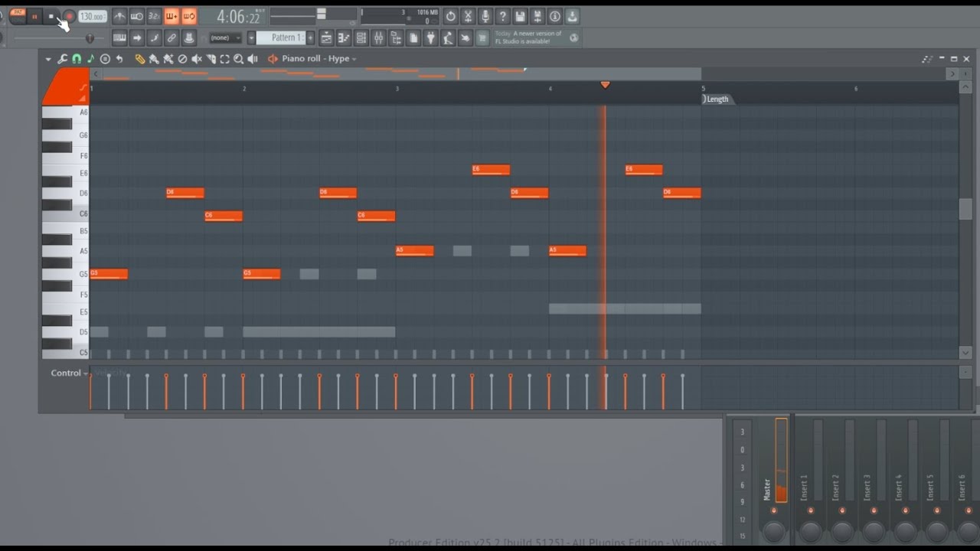Toggle the metronome icon
The height and width of the screenshot is (551, 980).
[x=120, y=16]
